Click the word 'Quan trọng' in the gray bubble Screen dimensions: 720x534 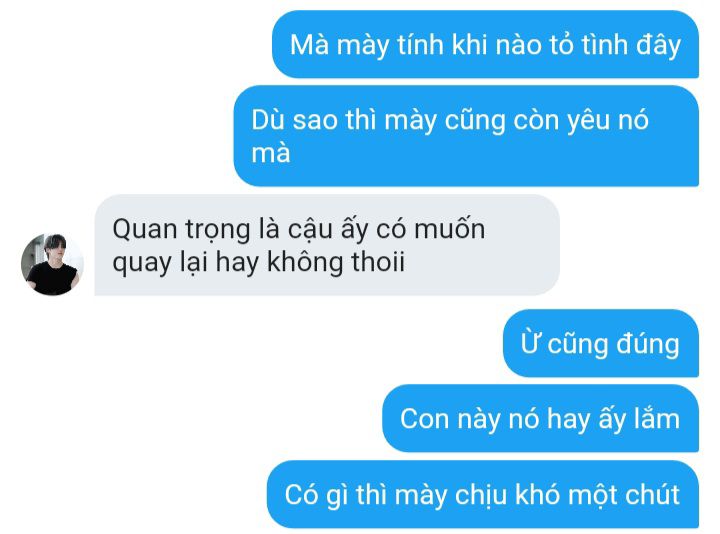point(181,230)
